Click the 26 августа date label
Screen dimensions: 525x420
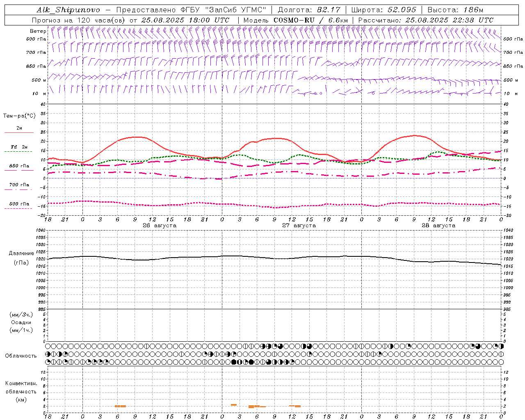160,226
